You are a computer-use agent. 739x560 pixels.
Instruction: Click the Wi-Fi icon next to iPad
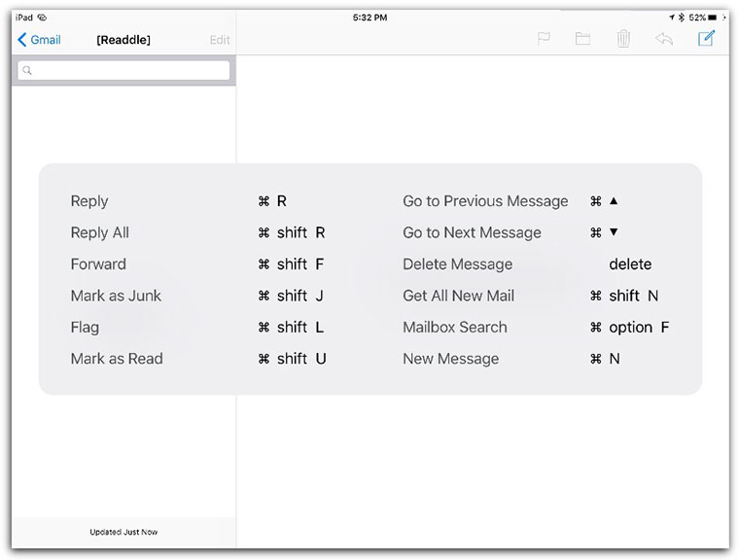[x=42, y=17]
